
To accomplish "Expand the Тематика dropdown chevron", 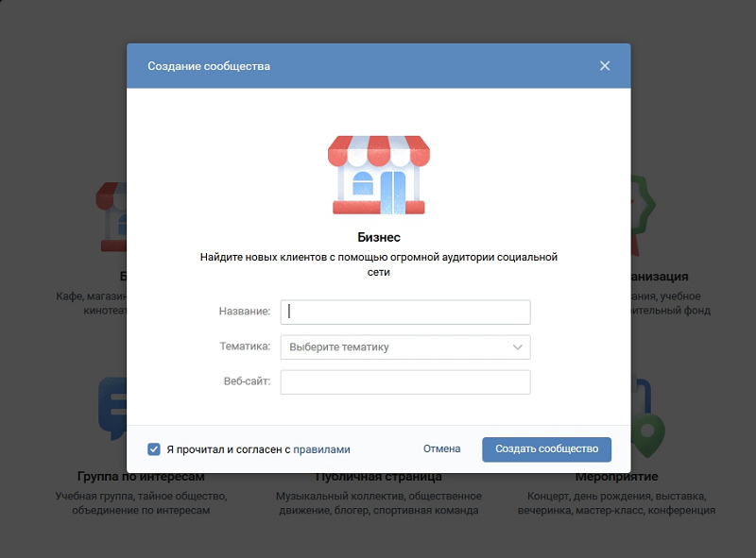I will pos(517,347).
